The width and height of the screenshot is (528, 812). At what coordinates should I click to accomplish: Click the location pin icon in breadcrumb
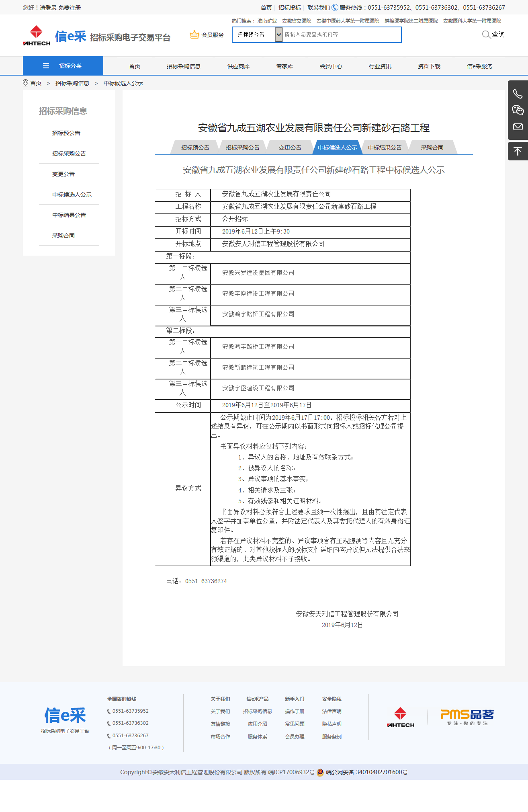click(x=26, y=83)
